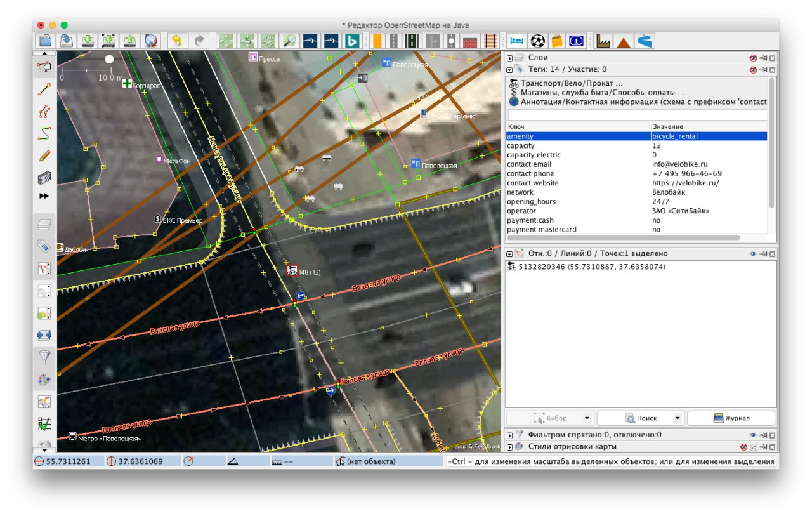
Task: Click the Журнал button
Action: tap(731, 418)
